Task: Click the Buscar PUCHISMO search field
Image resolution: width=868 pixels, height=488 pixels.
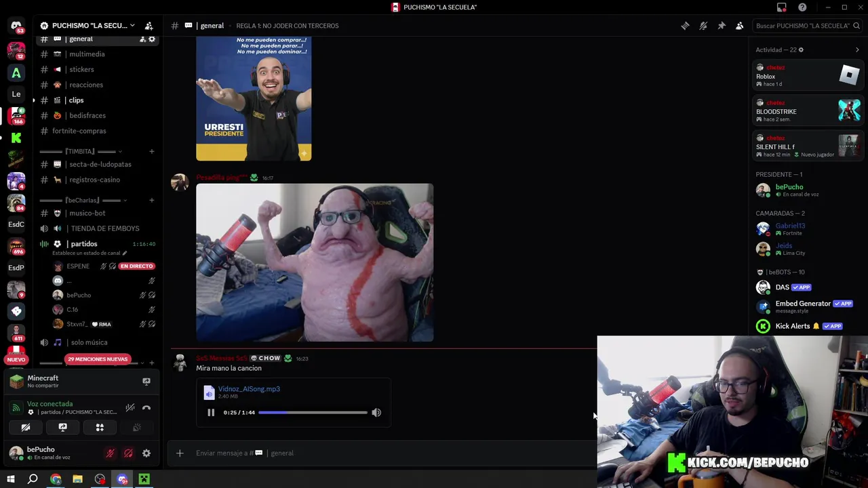Action: 807,26
